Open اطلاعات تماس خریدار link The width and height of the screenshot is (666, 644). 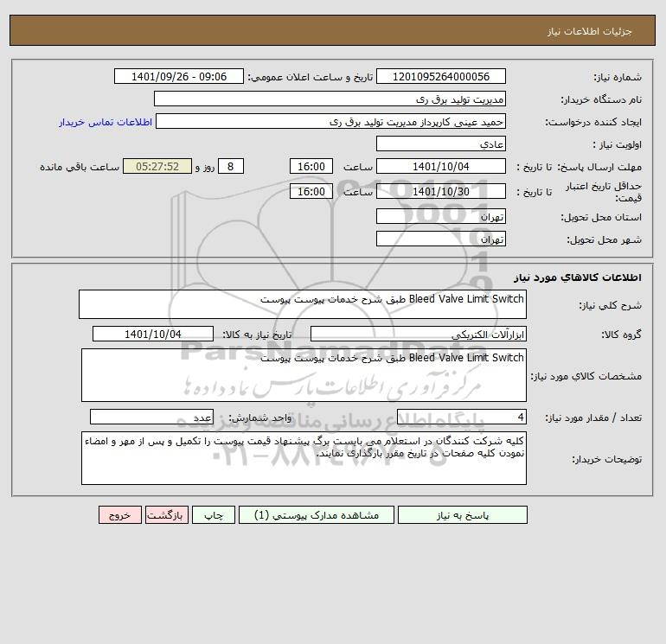(x=106, y=122)
